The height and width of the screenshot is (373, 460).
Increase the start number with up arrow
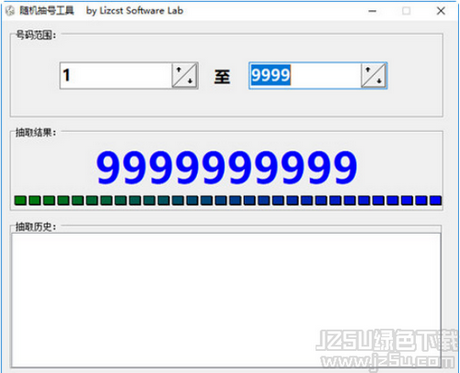[179, 70]
